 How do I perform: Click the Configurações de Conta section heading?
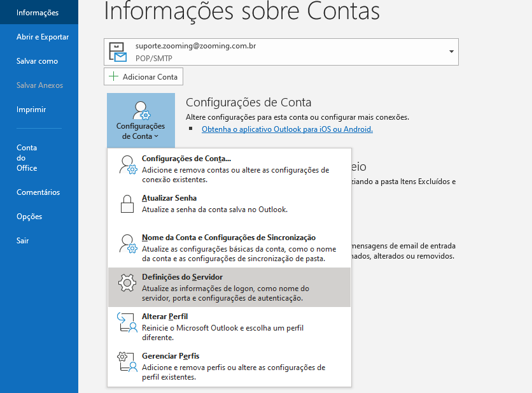248,103
